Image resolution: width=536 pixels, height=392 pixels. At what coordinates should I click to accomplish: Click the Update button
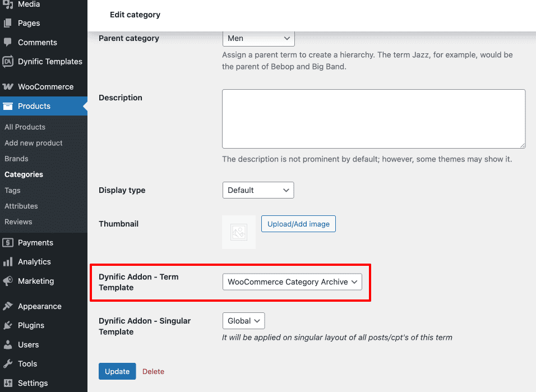click(117, 371)
